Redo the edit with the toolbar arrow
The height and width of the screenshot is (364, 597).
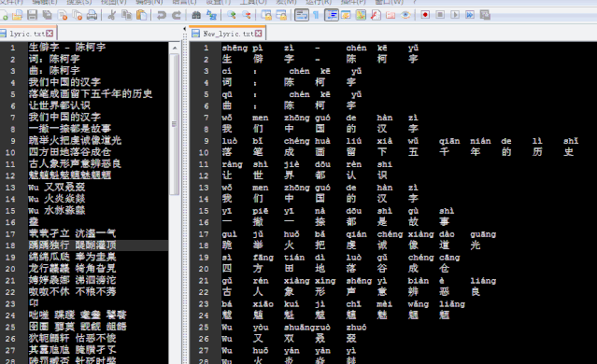pos(177,15)
